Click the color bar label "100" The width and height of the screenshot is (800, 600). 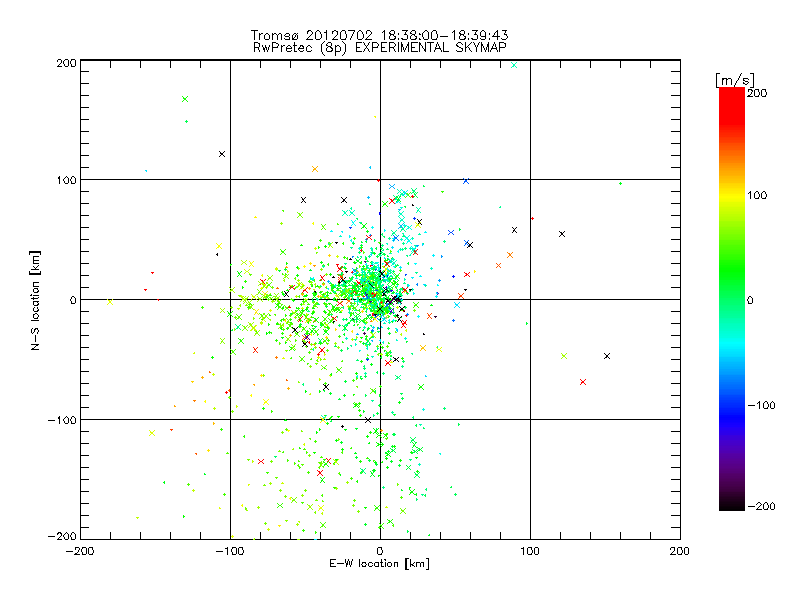coord(757,195)
